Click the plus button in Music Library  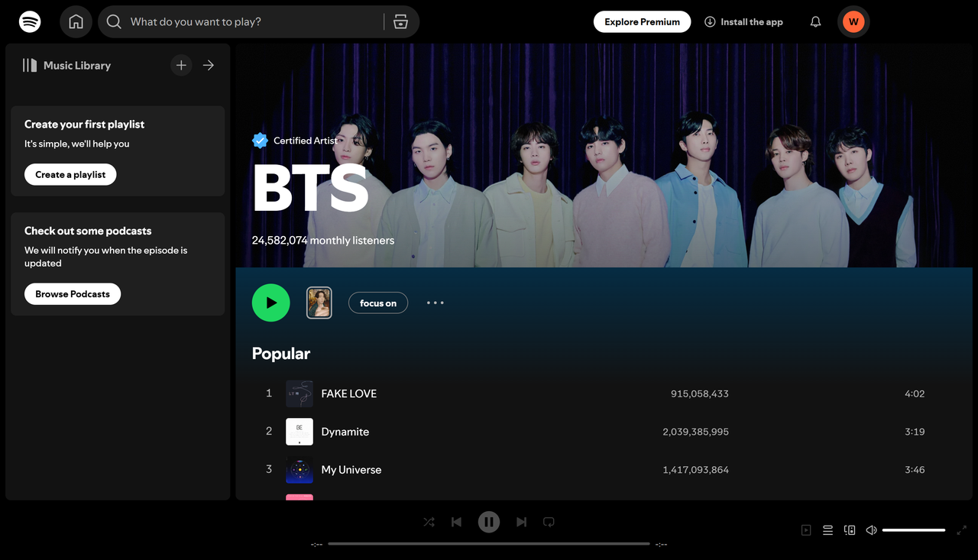(x=181, y=66)
